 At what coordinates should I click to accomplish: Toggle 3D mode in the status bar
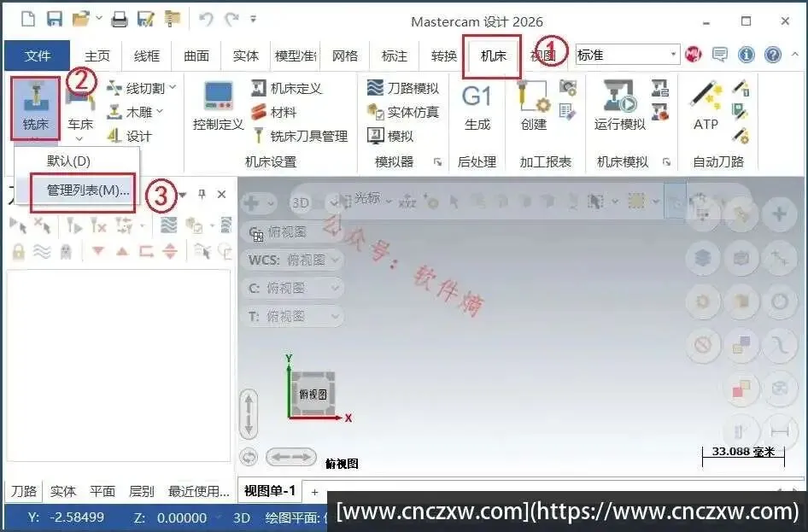pyautogui.click(x=241, y=517)
